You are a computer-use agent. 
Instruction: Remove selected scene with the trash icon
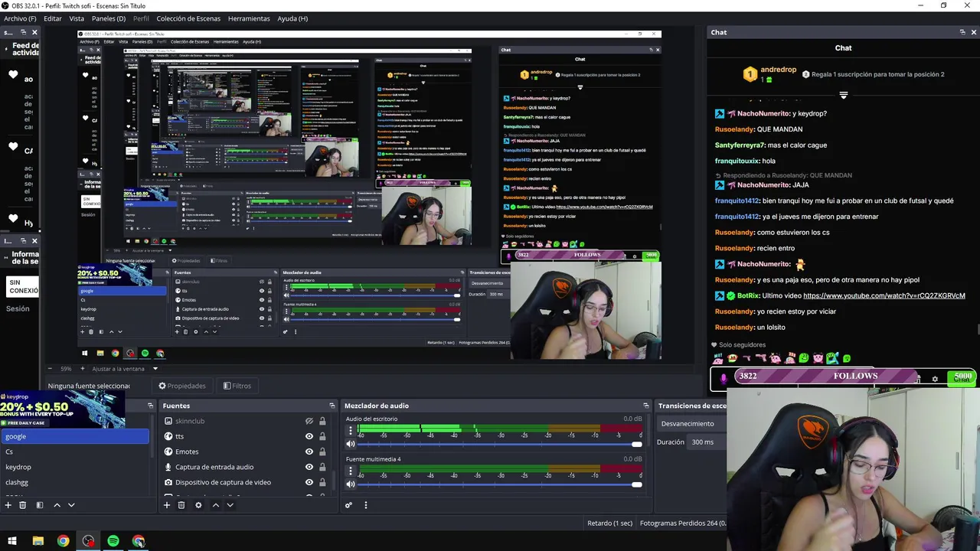(22, 505)
